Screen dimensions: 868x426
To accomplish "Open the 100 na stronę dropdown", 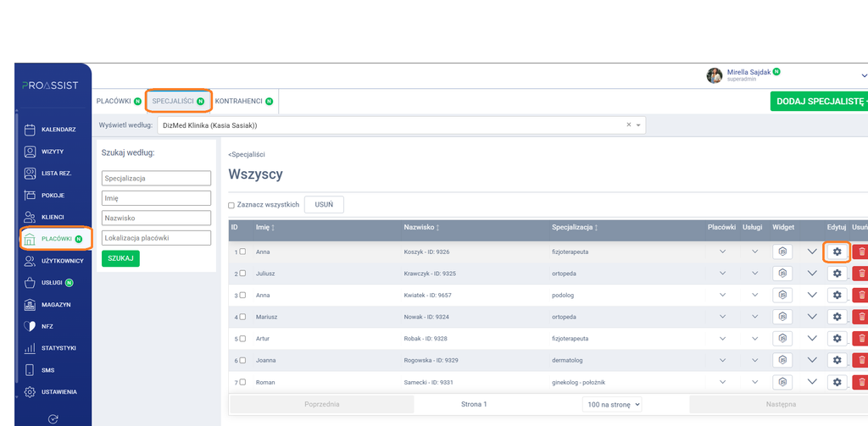I will click(612, 405).
